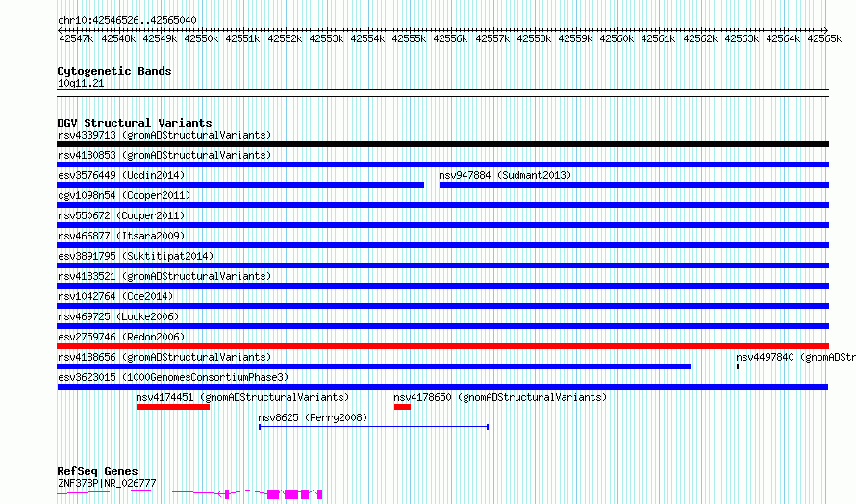Click the black nsv4339713 variant bar
856x504 pixels.
pyautogui.click(x=442, y=144)
